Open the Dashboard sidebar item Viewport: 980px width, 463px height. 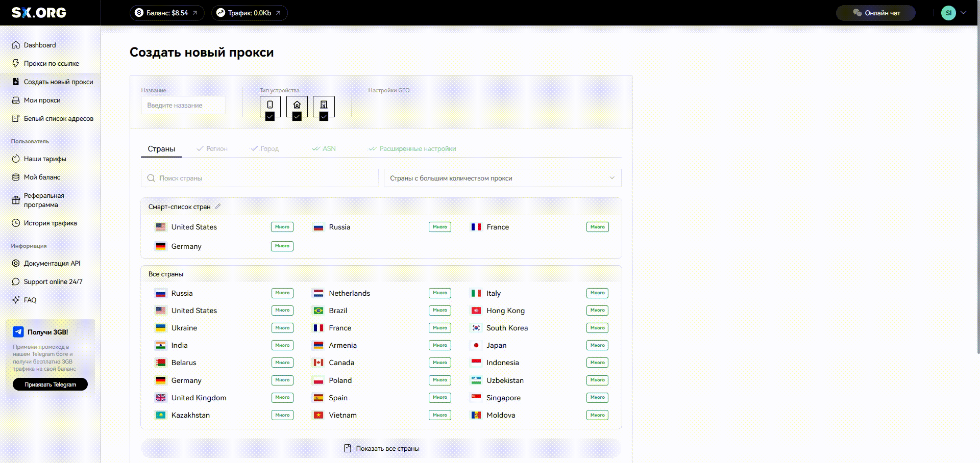[40, 45]
